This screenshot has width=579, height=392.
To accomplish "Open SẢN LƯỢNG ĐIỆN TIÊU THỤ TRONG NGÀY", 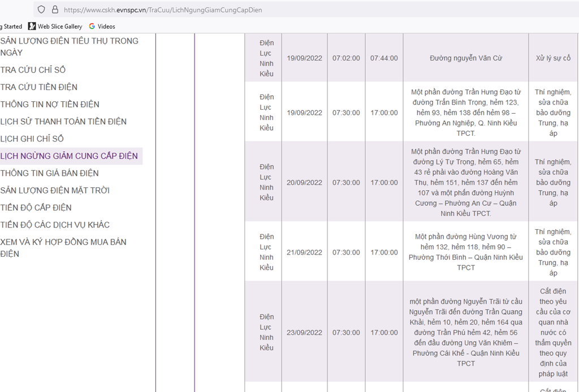I will (x=69, y=46).
